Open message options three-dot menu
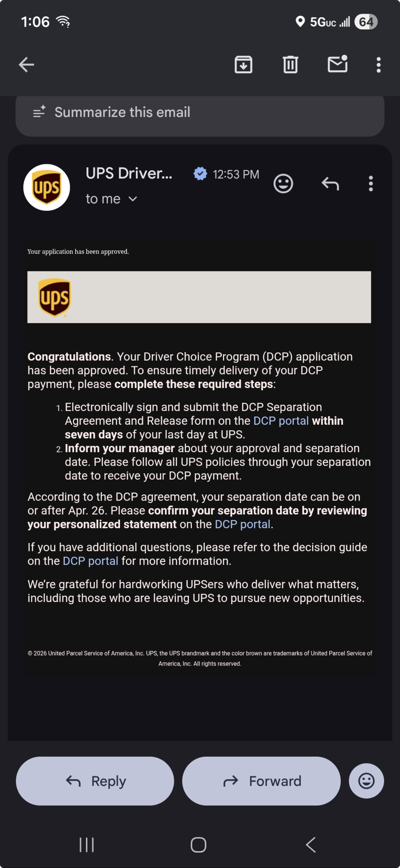Image resolution: width=400 pixels, height=868 pixels. (x=371, y=184)
